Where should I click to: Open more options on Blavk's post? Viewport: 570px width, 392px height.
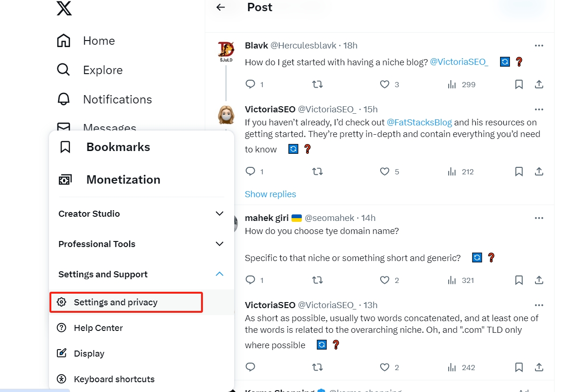point(539,46)
